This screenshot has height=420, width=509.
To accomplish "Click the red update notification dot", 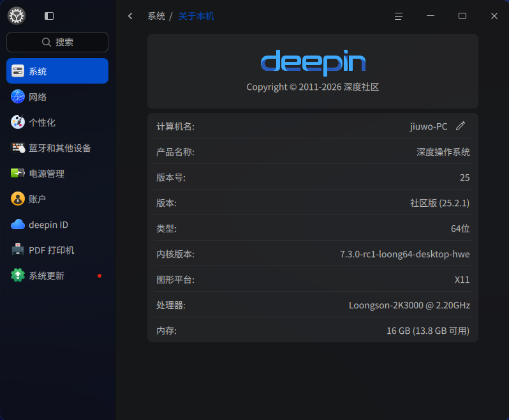I will (x=100, y=276).
